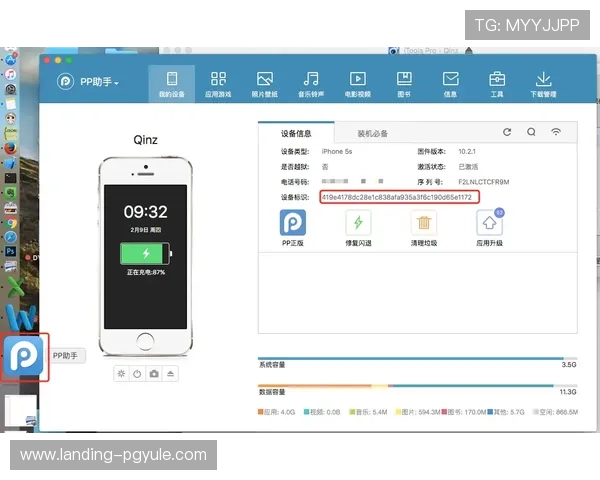Click the 图片: 594.3M legend entry
Screen dimensions: 600x480
pyautogui.click(x=418, y=412)
